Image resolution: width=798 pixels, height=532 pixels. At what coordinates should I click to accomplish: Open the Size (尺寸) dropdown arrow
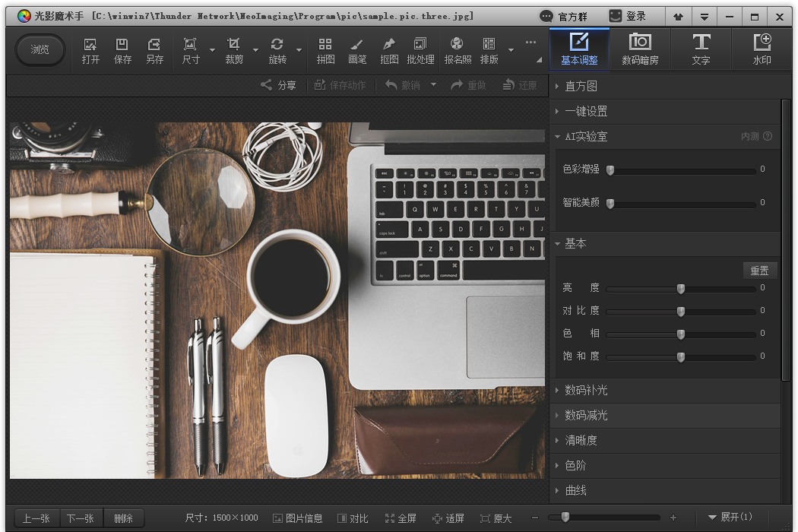pos(212,51)
